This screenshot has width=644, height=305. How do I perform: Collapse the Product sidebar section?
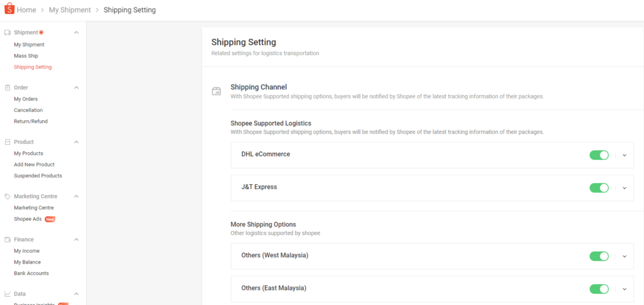(76, 142)
